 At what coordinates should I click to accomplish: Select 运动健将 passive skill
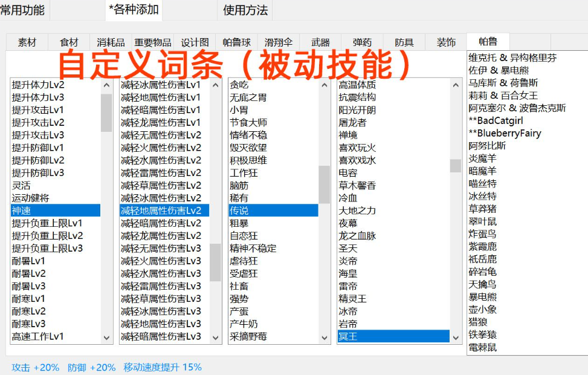(x=31, y=198)
